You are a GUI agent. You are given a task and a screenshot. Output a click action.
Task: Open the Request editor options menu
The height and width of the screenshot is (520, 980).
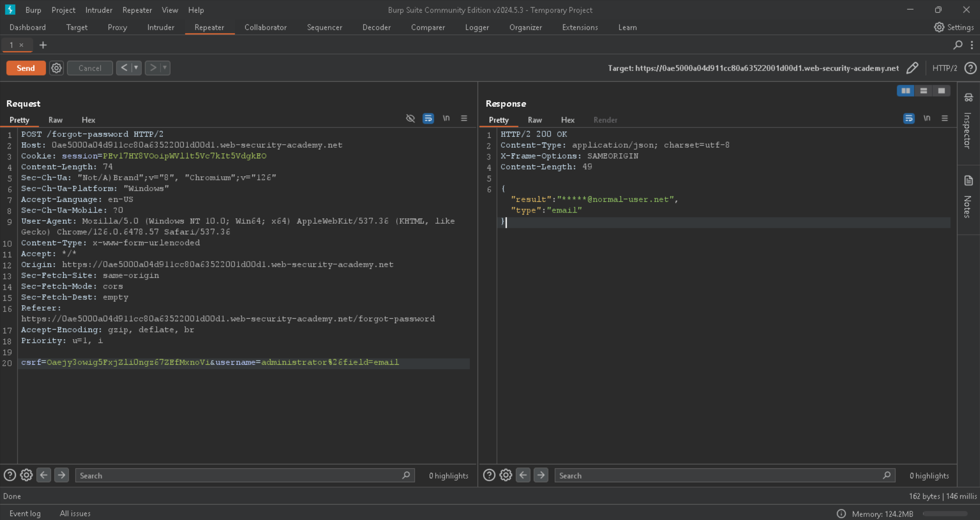(x=464, y=119)
